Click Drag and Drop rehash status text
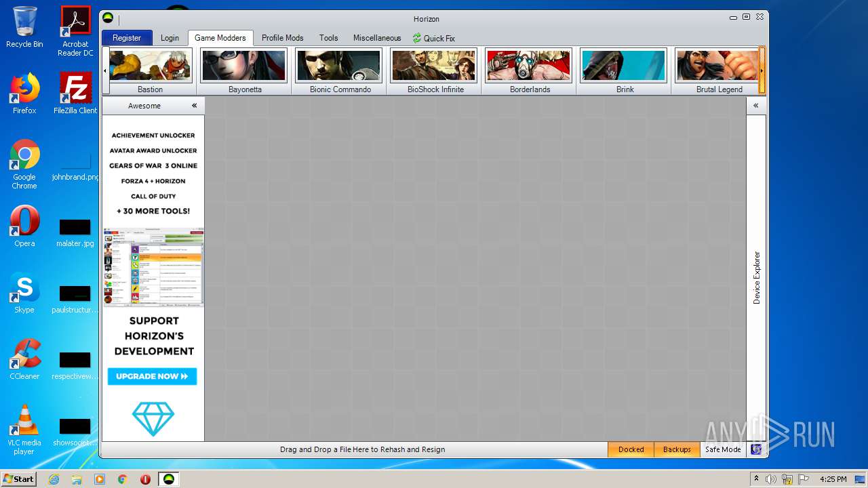Screen dimensions: 868x488 pos(362,449)
